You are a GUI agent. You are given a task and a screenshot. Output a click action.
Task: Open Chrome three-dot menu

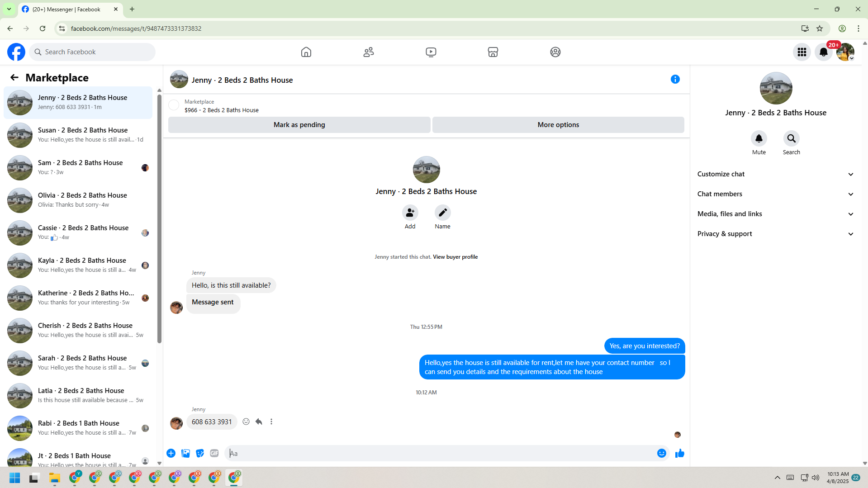[x=859, y=28]
